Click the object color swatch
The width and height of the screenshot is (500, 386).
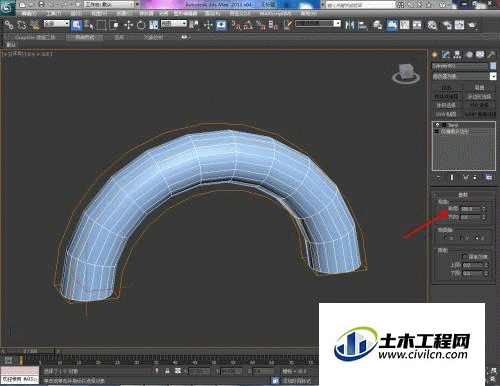[x=493, y=66]
